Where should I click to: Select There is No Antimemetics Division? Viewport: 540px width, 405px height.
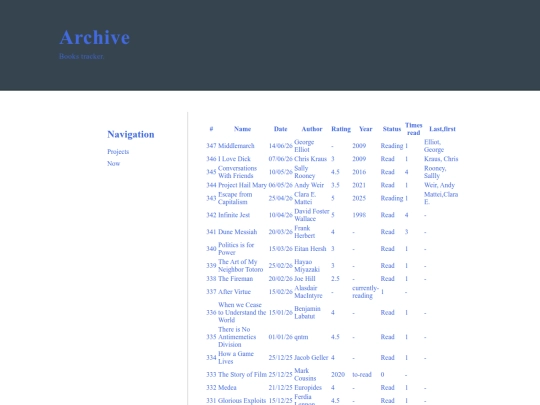tap(237, 337)
